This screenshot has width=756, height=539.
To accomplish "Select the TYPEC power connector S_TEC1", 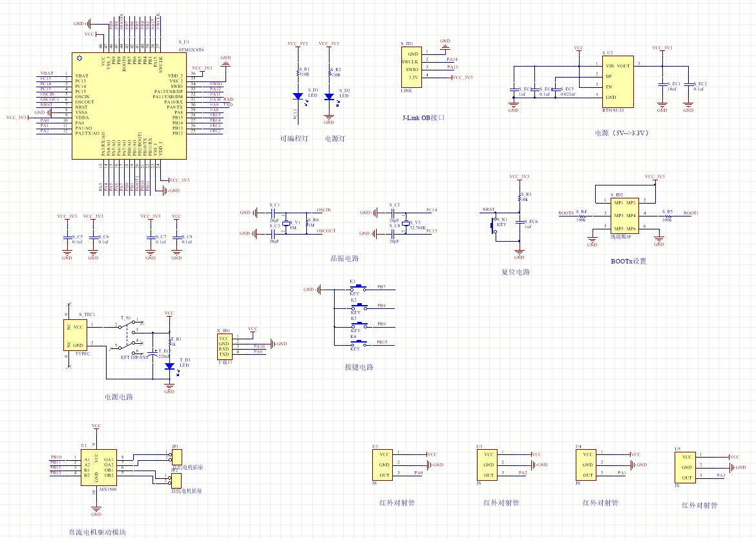I will click(76, 335).
